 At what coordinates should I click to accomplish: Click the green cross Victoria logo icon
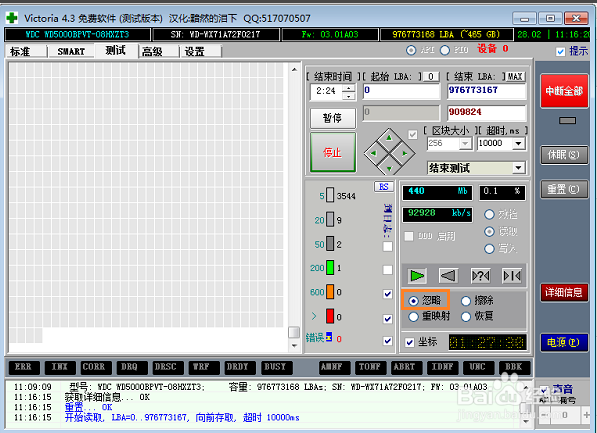click(12, 18)
